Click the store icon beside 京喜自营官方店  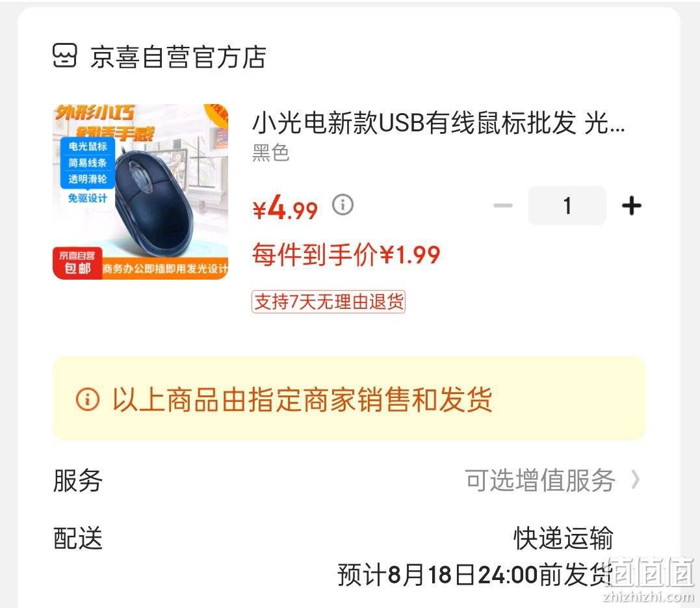click(65, 56)
